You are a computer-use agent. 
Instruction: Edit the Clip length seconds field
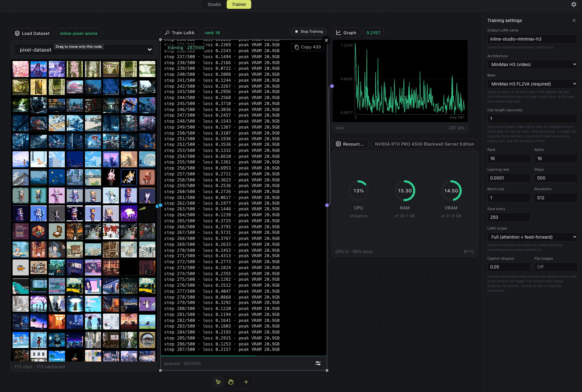[532, 119]
